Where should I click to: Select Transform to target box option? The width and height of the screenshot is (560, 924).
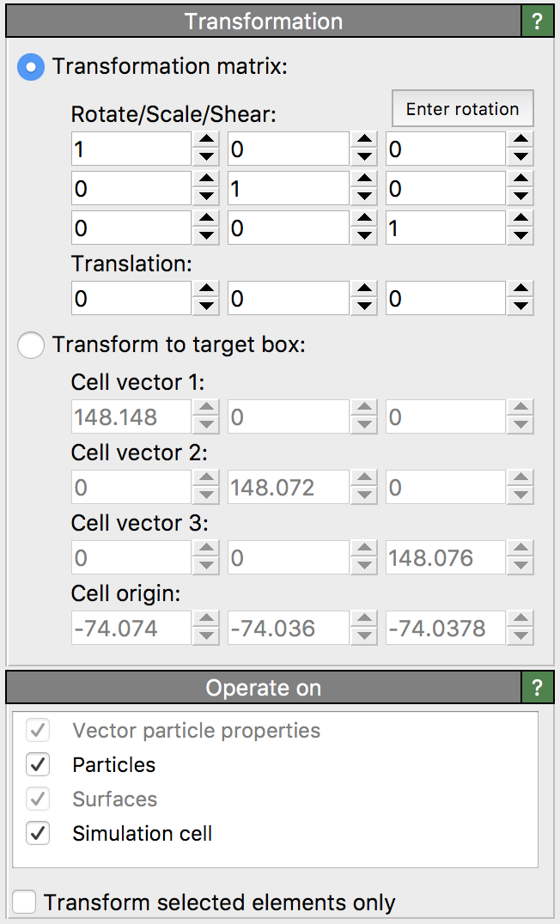tap(31, 345)
